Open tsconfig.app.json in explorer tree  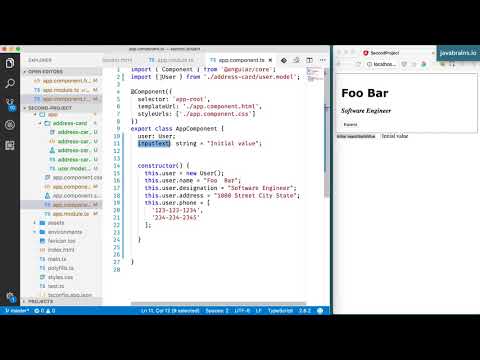tap(66, 295)
